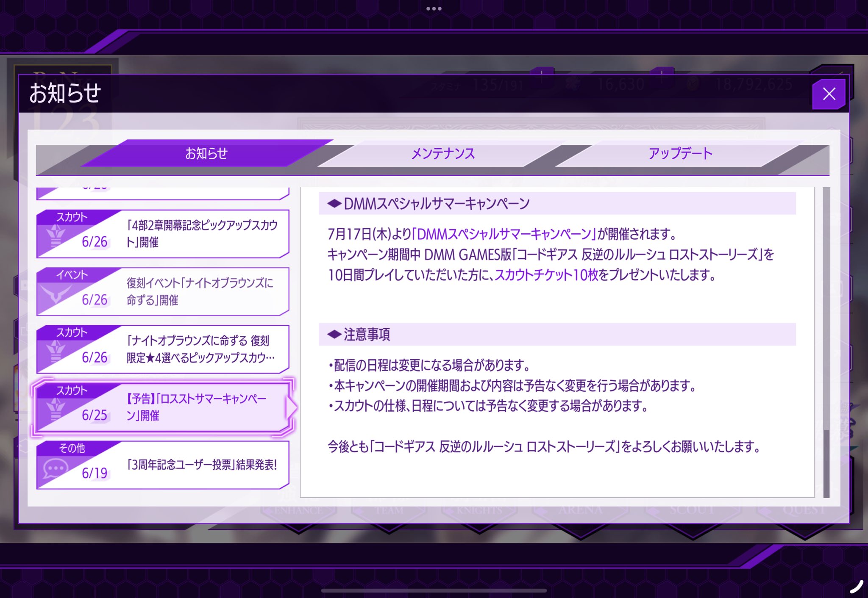Select the 【予告】ロススト サマーキャンペーン notice
The image size is (868, 598).
tap(163, 407)
